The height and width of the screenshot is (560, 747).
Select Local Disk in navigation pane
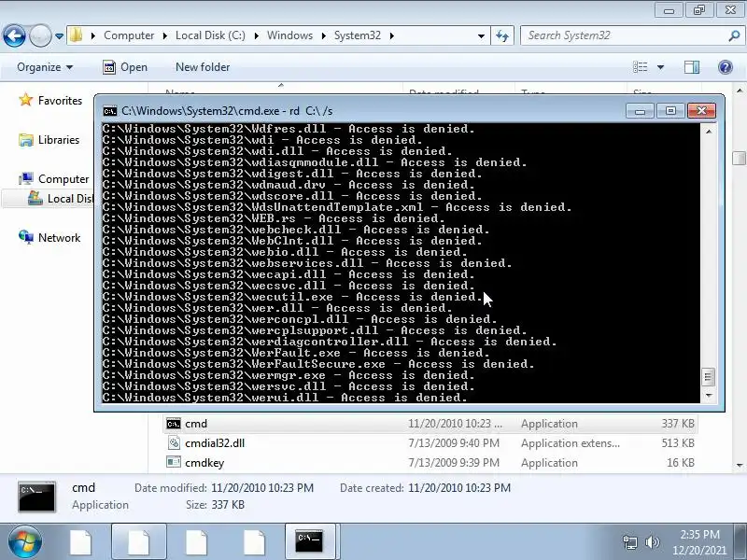(x=70, y=199)
